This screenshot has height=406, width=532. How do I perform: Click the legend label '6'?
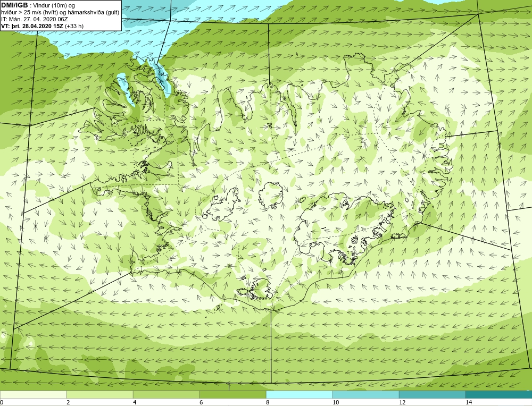201,402
